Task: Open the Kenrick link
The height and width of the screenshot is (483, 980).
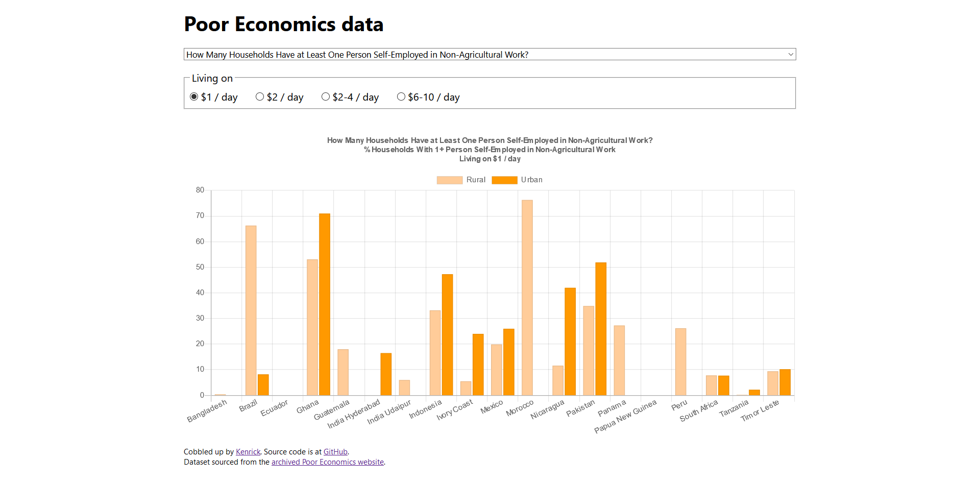Action: 248,451
